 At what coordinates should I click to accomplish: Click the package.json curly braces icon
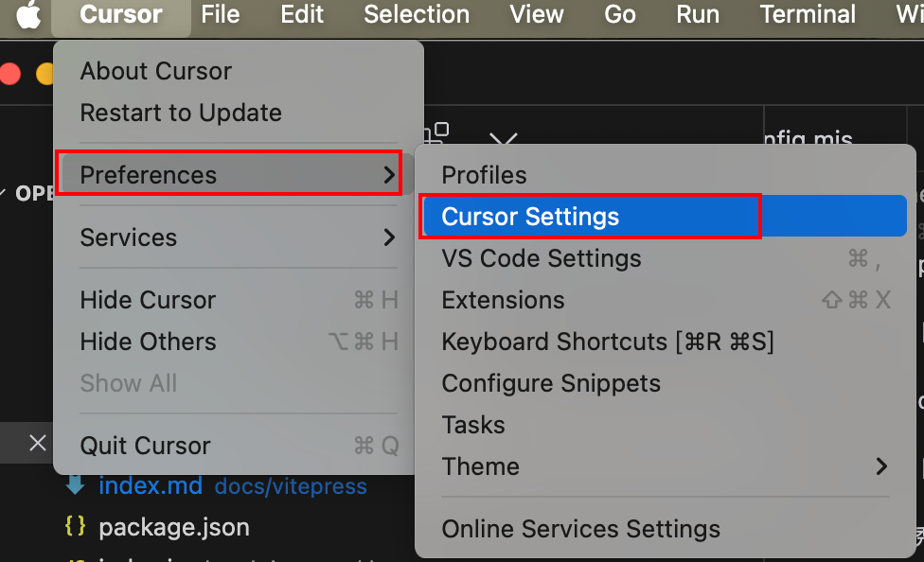(x=75, y=526)
